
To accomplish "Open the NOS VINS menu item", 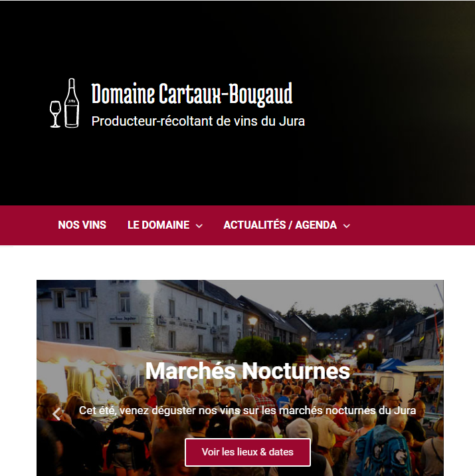I will [x=82, y=225].
